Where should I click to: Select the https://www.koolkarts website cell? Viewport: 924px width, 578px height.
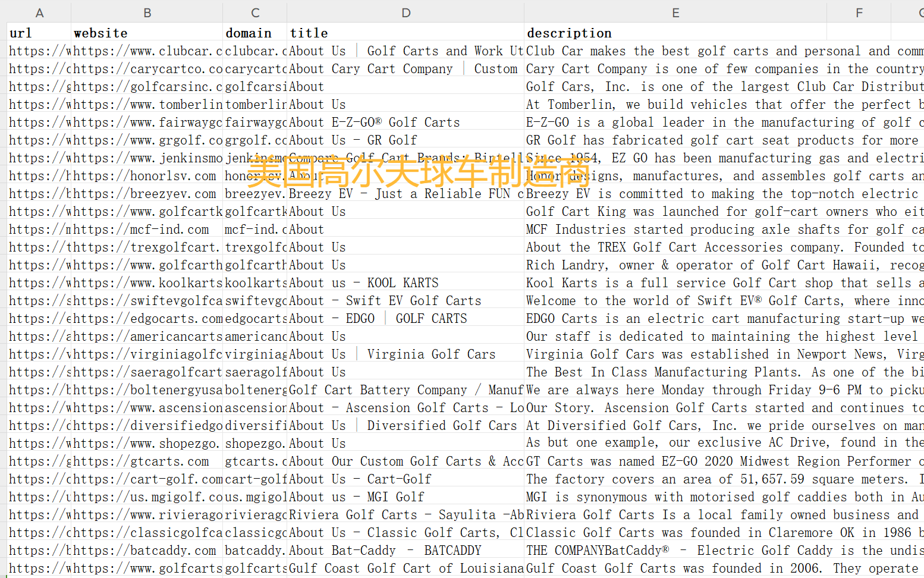[147, 282]
